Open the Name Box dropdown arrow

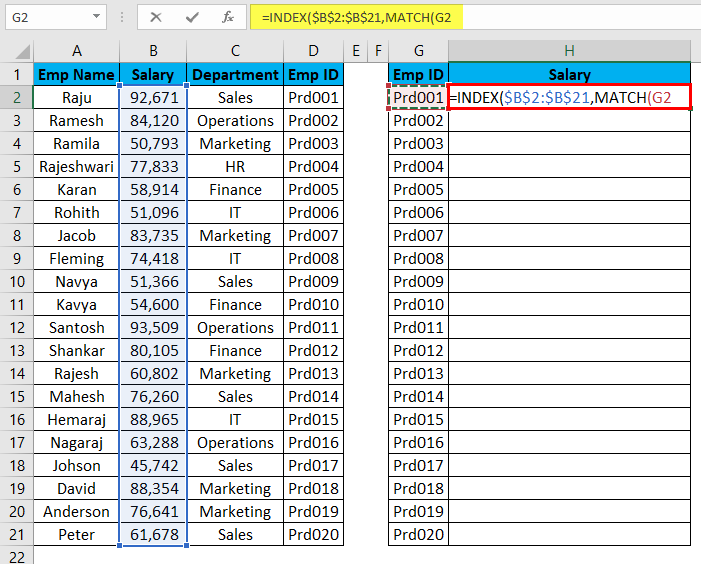pos(96,17)
